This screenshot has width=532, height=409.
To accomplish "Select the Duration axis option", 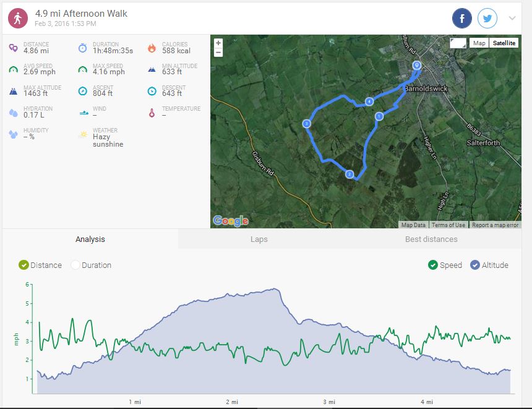I will pyautogui.click(x=75, y=265).
